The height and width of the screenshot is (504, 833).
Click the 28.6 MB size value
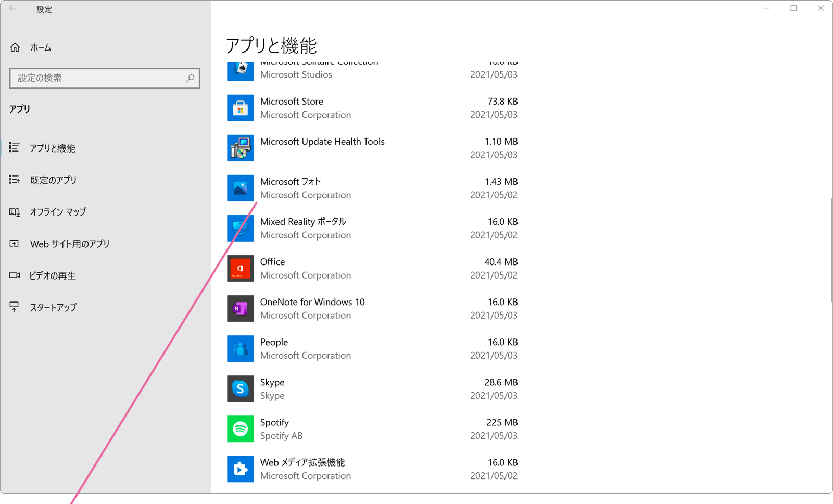(x=501, y=382)
